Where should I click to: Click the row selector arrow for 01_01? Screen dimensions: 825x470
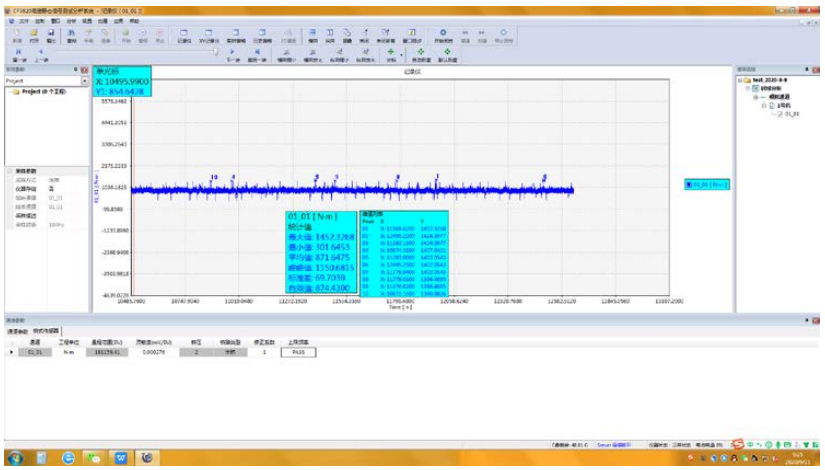point(12,352)
